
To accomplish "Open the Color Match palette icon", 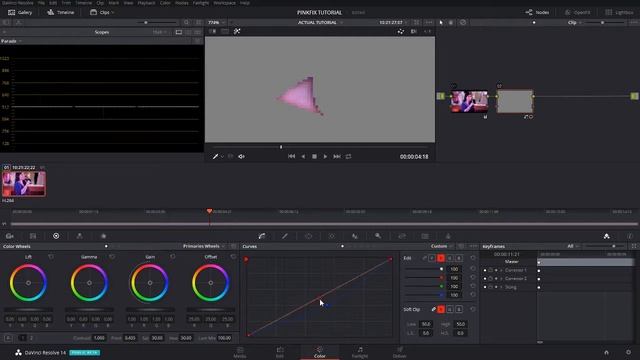I will [33, 236].
